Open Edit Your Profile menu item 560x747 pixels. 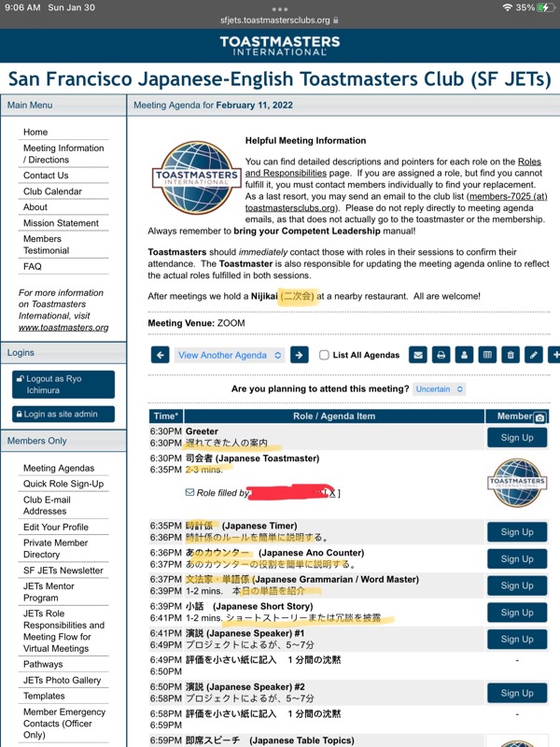[x=56, y=527]
